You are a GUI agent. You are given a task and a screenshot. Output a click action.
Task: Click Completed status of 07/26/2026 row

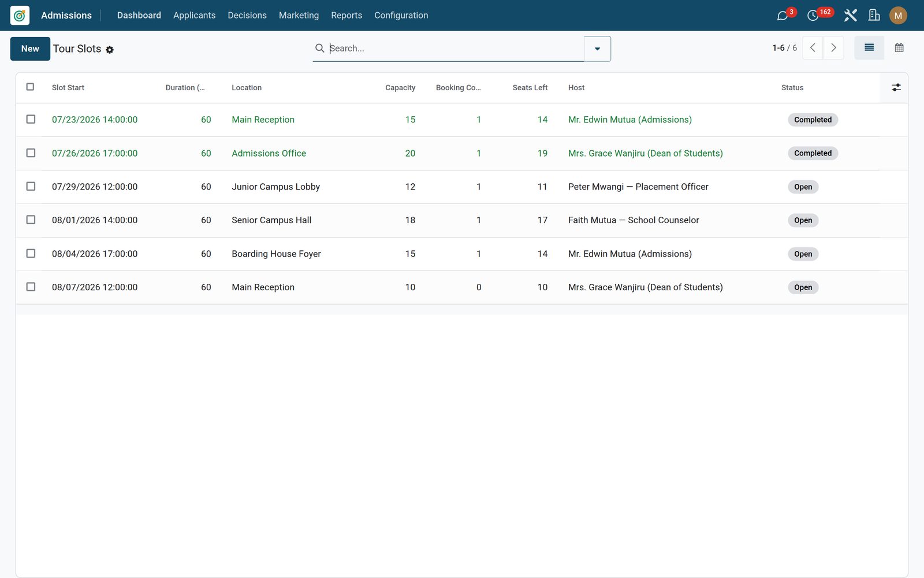tap(813, 153)
